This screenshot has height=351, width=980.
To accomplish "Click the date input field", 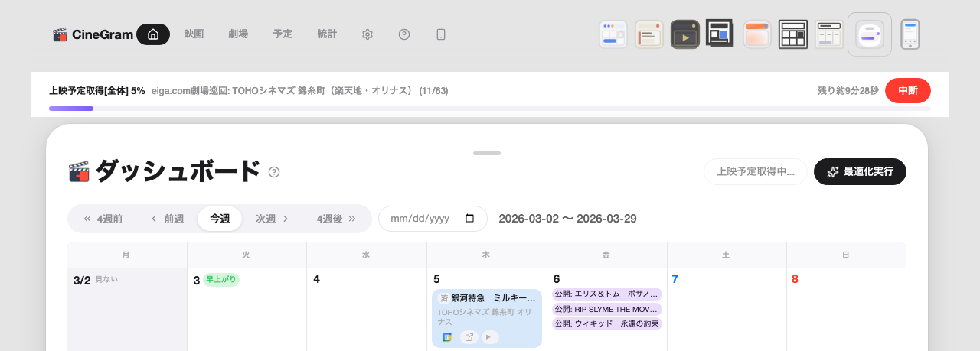I will (x=433, y=219).
